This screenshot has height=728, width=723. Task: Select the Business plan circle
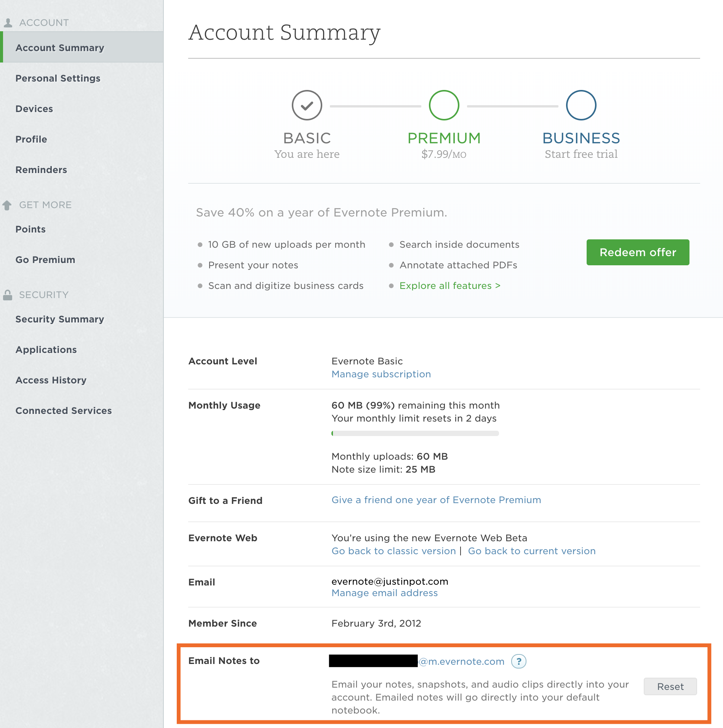[x=581, y=105]
